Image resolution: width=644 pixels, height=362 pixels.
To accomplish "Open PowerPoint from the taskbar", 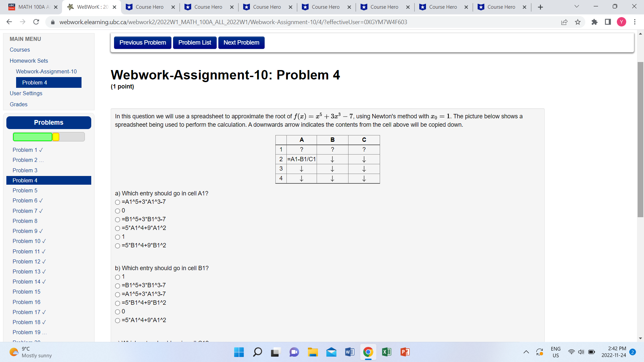I will click(405, 352).
